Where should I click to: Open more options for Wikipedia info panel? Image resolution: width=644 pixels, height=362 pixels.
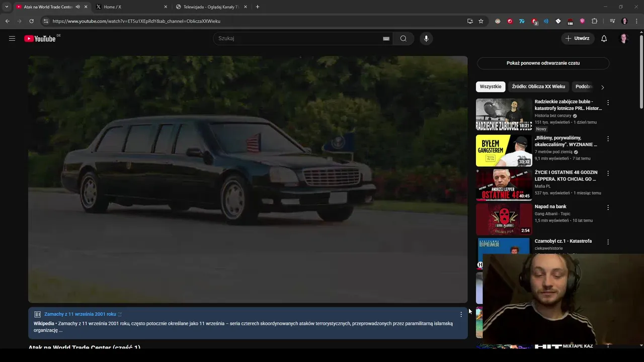(461, 314)
